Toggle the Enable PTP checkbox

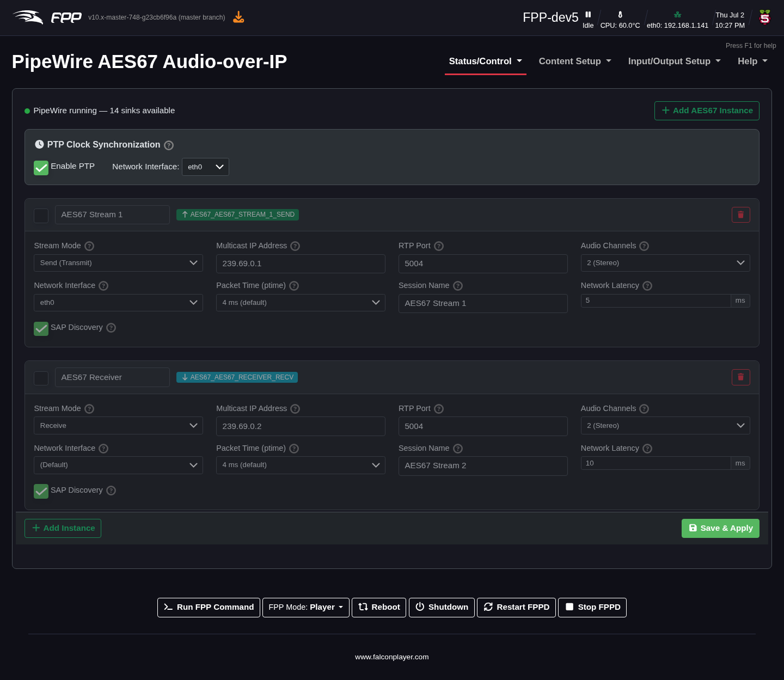[x=41, y=168]
